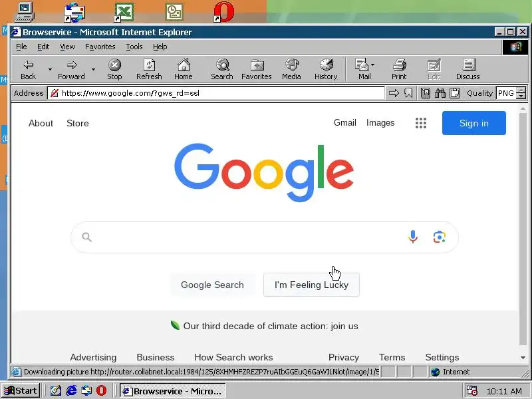The image size is (532, 399).
Task: Expand the Back button history arrow
Action: pyautogui.click(x=51, y=69)
